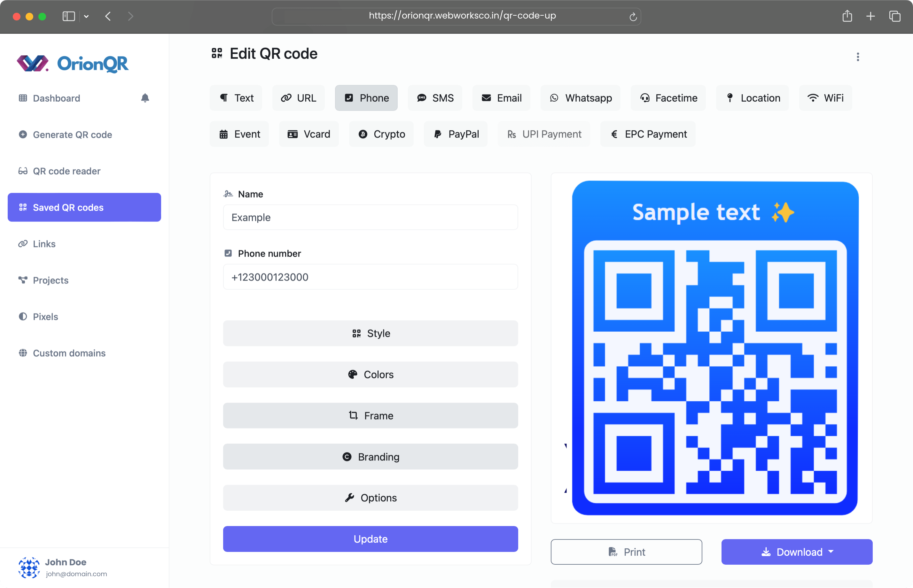Viewport: 913px width, 588px height.
Task: Open the three-dot options menu
Action: (858, 57)
